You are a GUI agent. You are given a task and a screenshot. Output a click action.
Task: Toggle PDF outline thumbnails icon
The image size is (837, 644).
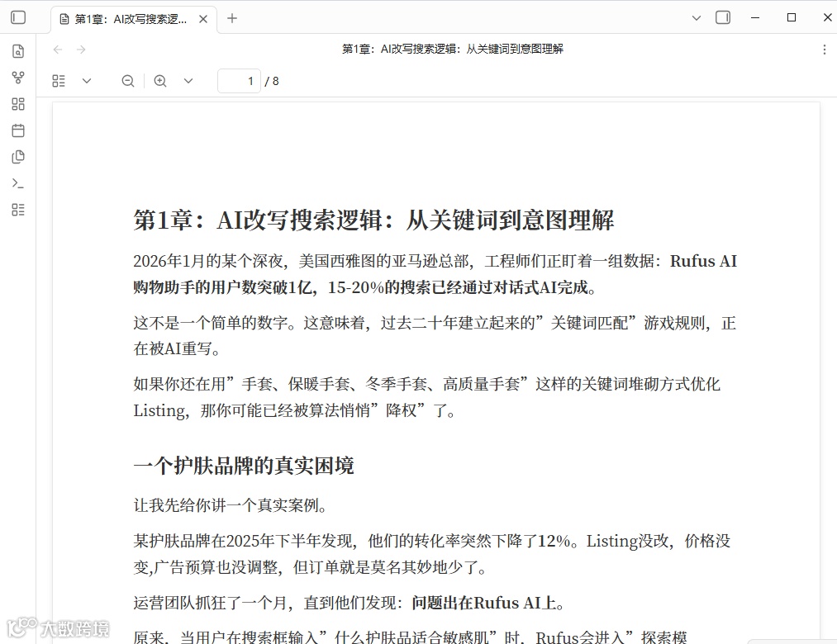coord(59,81)
